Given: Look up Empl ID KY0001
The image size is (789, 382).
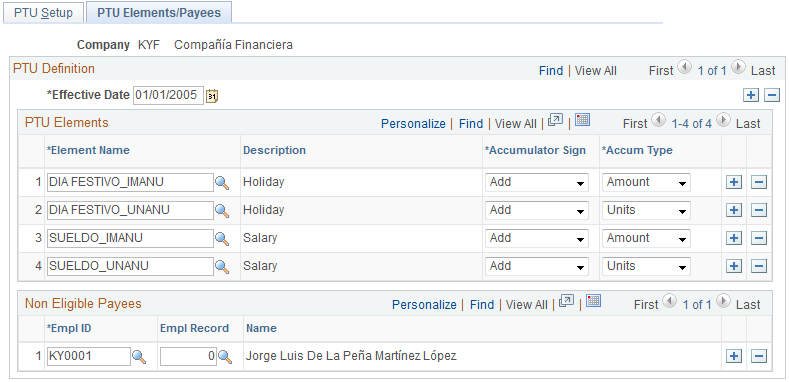Looking at the screenshot, I should click(139, 357).
